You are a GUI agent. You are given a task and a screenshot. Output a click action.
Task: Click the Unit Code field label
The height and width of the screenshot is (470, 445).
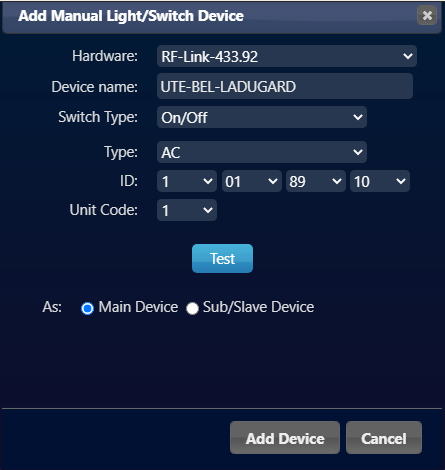pos(104,210)
